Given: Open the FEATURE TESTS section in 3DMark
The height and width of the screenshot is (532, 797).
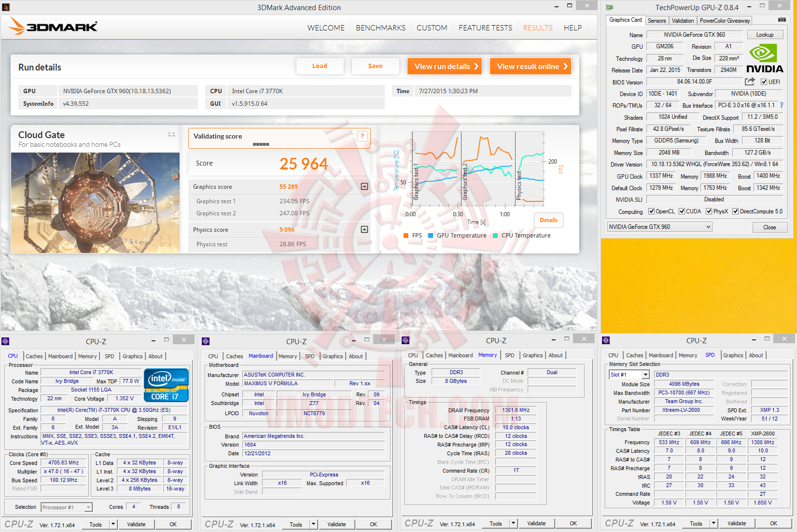Looking at the screenshot, I should click(x=485, y=28).
